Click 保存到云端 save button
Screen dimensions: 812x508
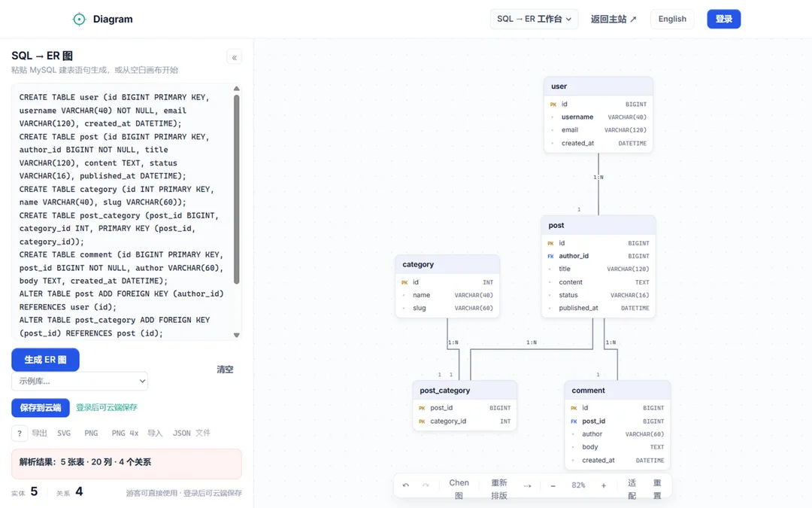coord(41,407)
